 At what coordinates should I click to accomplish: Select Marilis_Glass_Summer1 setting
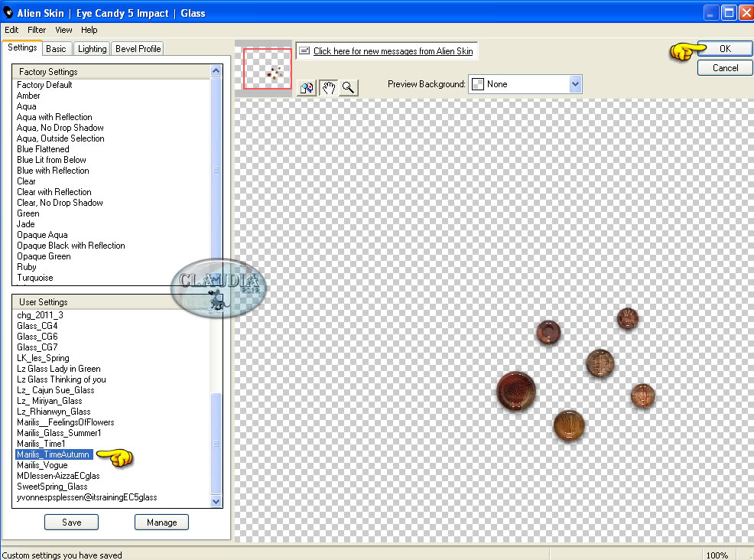coord(59,432)
